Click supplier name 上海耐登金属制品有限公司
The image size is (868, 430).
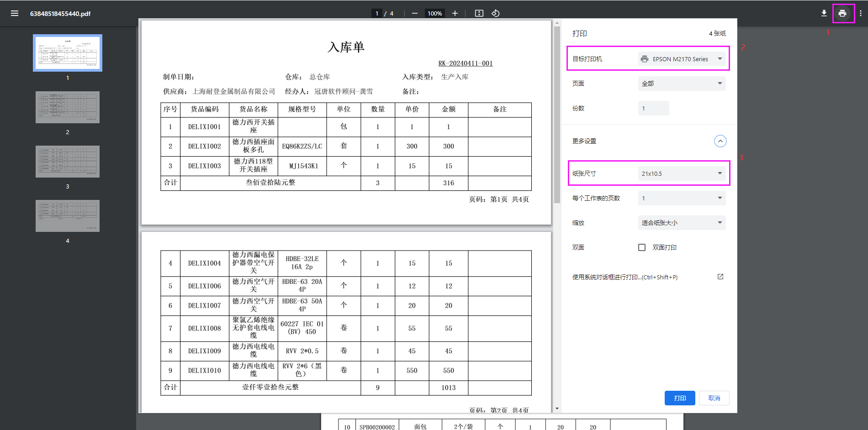(x=234, y=91)
